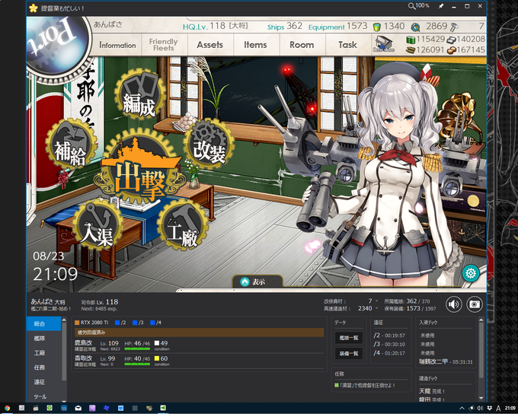Click the right panel scrollbar down arrow

pos(481,398)
